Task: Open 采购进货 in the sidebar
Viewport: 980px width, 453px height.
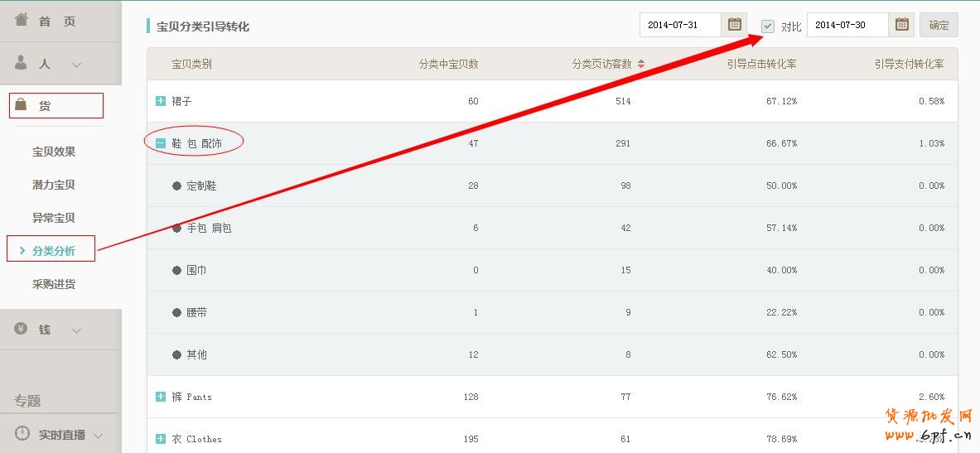Action: pyautogui.click(x=54, y=284)
